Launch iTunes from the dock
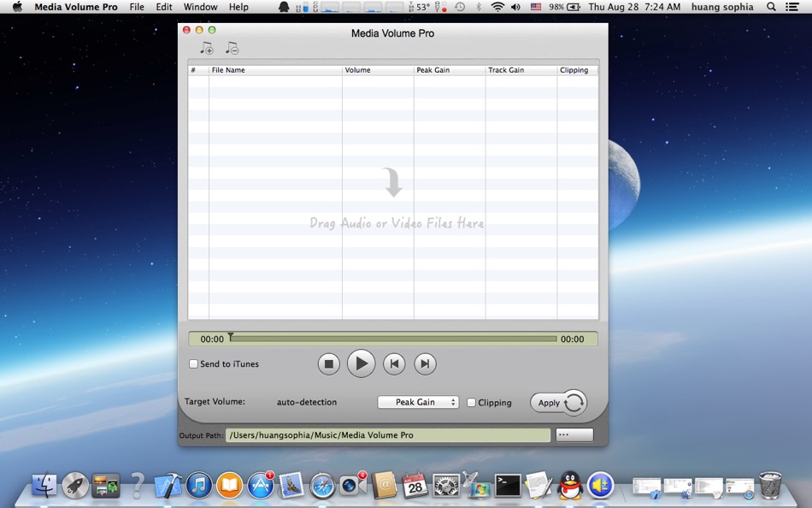 pos(199,486)
